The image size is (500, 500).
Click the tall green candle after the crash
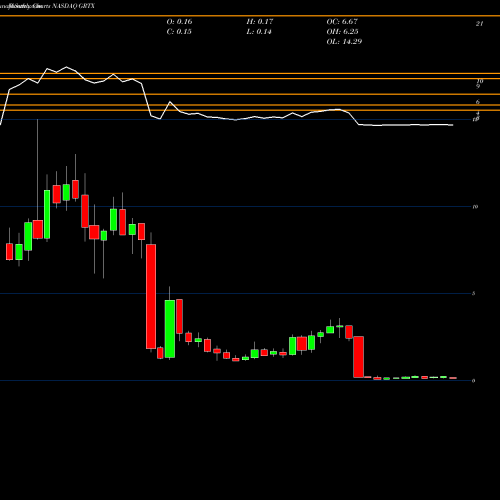tap(170, 329)
